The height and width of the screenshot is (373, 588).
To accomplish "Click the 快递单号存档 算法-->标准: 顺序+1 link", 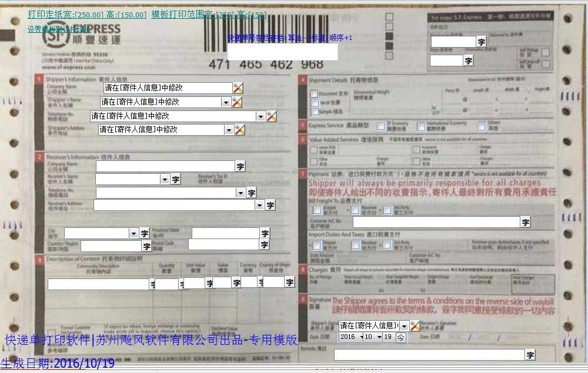I will point(289,38).
